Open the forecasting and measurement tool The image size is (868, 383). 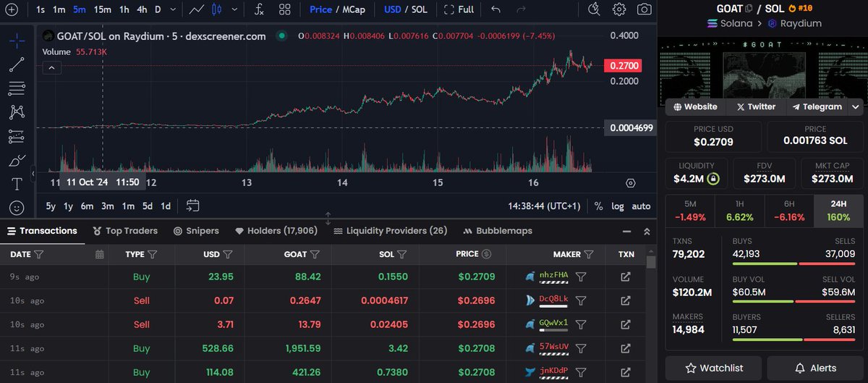17,136
